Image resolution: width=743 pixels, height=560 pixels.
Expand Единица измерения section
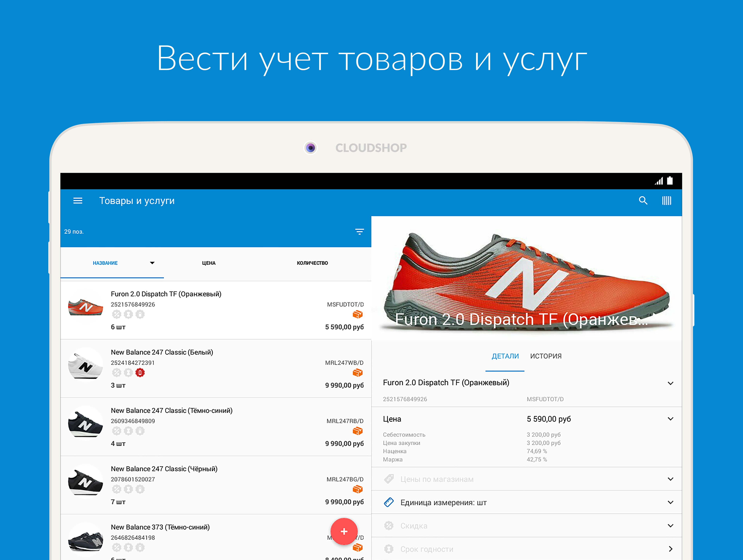(670, 503)
